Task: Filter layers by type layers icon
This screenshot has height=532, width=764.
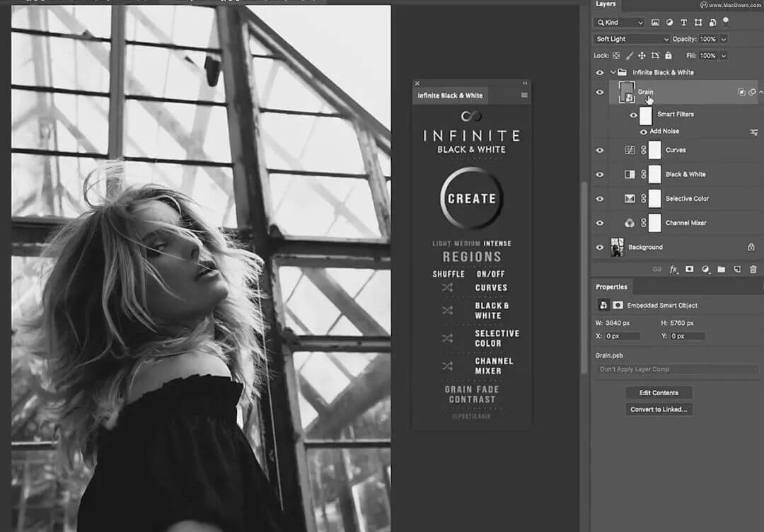Action: tap(684, 23)
